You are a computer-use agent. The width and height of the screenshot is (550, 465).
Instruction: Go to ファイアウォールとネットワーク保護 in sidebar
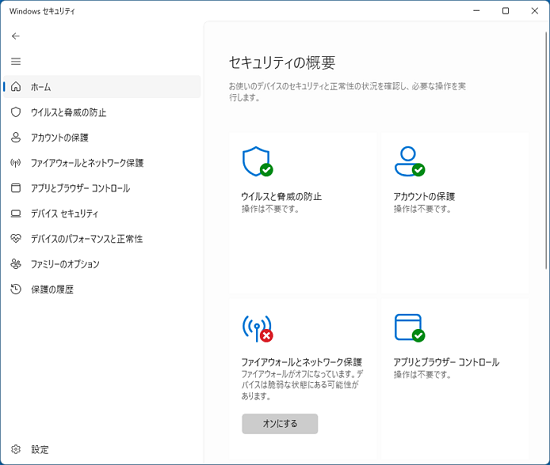coord(102,163)
